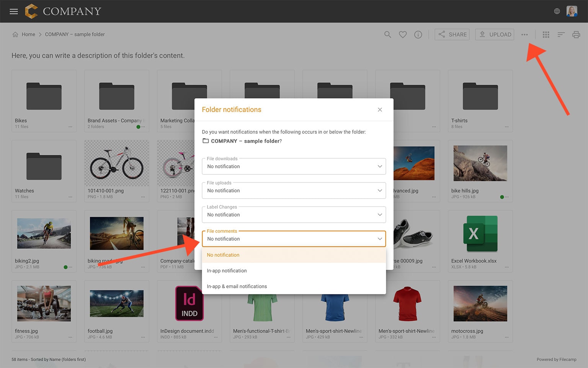The image size is (588, 368).
Task: Open folder info icon
Action: click(418, 34)
